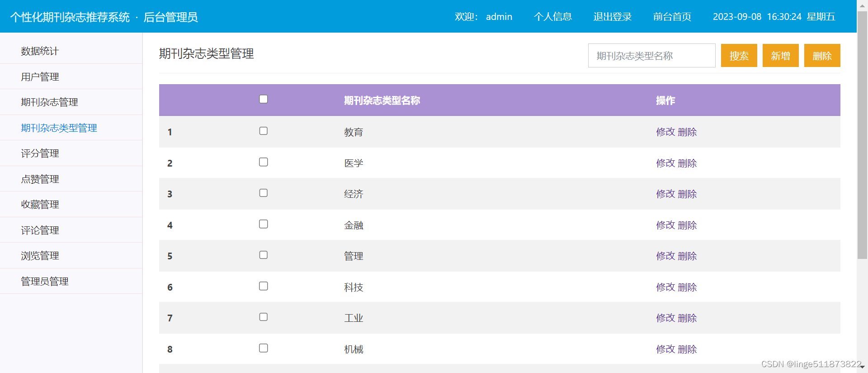868x373 pixels.
Task: Click 删除 for the 工业 row
Action: click(x=687, y=318)
